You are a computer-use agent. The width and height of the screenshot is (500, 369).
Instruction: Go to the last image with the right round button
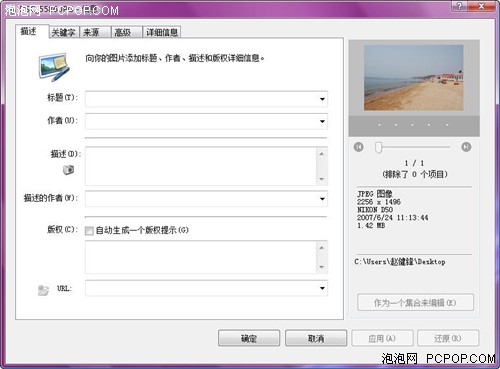[466, 147]
